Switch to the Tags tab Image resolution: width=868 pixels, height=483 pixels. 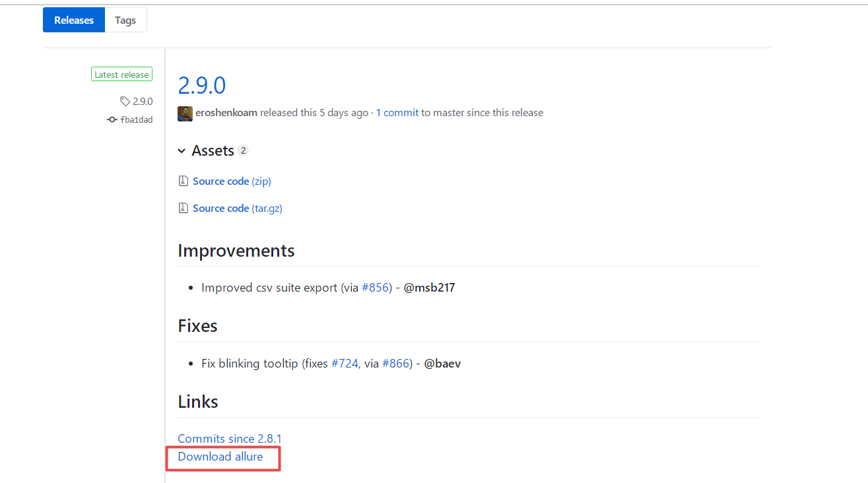point(125,20)
